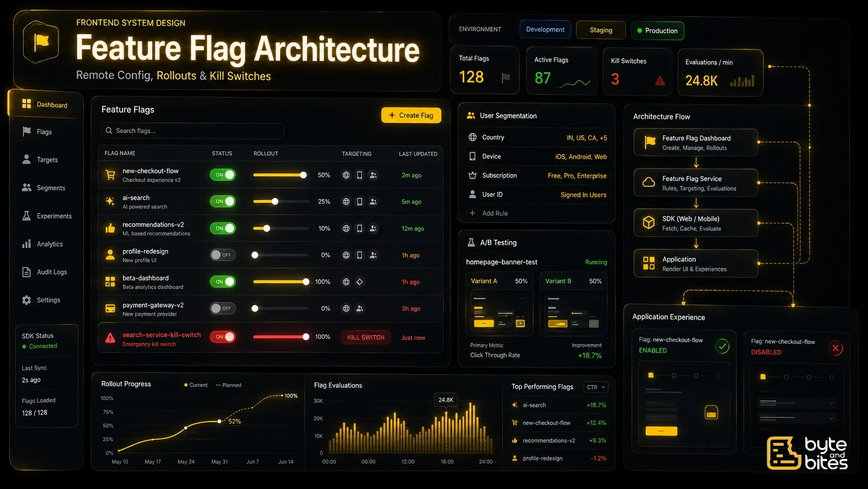Click the KILL SWITCH badge button
Image resolution: width=868 pixels, height=489 pixels.
(365, 337)
